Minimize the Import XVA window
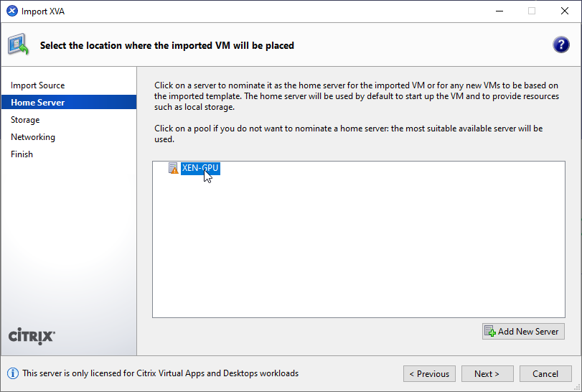Screen dimensions: 582x392 pos(499,11)
